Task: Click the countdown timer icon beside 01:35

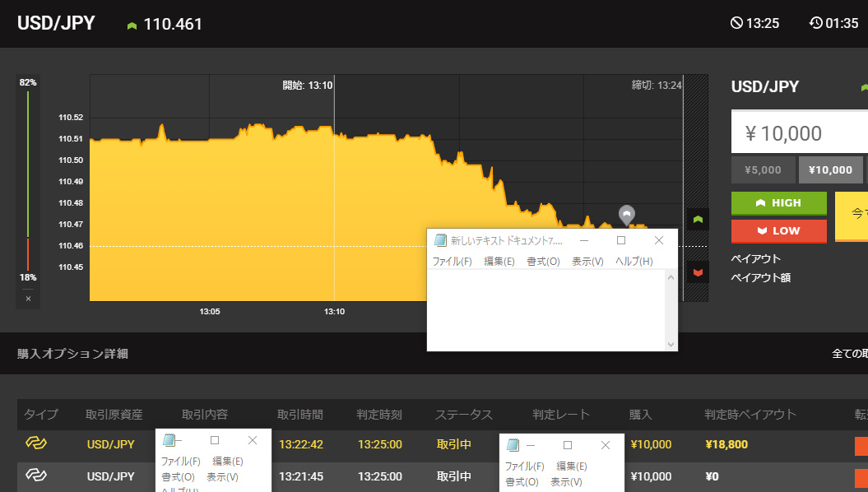Action: pyautogui.click(x=816, y=23)
